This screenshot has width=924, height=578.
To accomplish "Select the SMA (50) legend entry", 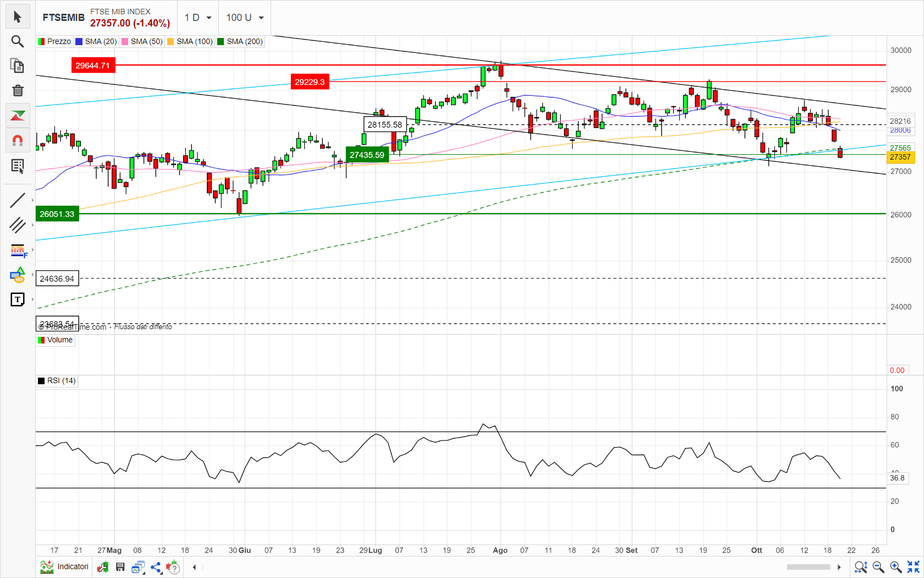I will 142,41.
